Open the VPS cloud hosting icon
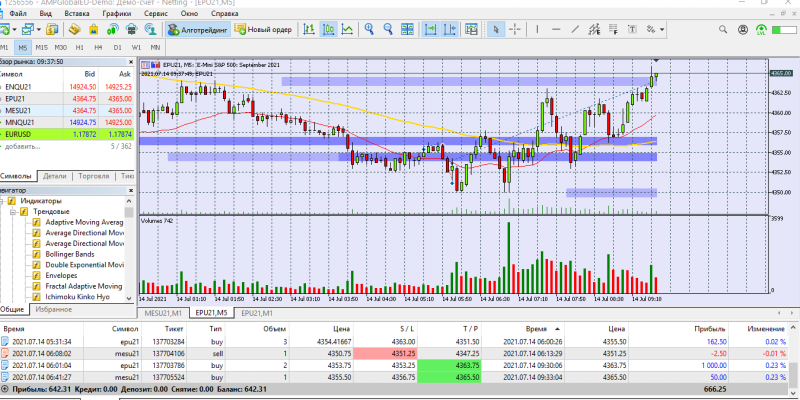 tap(132, 30)
